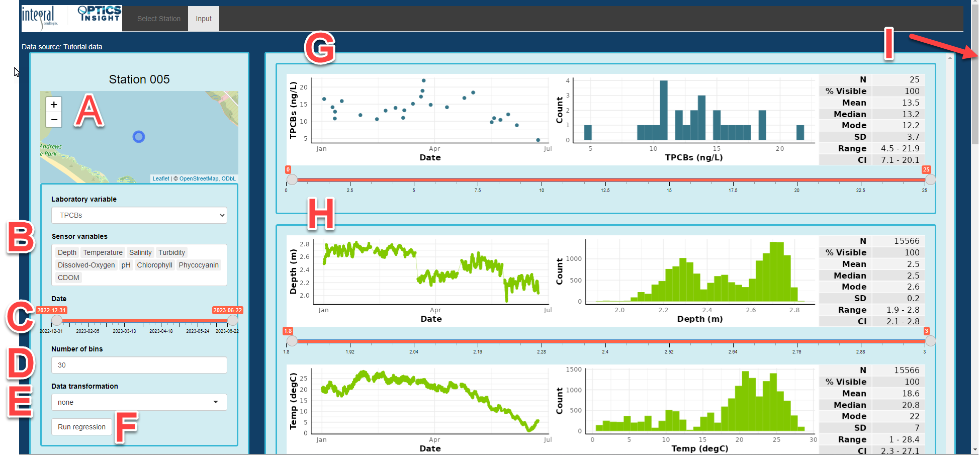Open the Laboratory variable dropdown
The image size is (980, 455).
click(139, 215)
